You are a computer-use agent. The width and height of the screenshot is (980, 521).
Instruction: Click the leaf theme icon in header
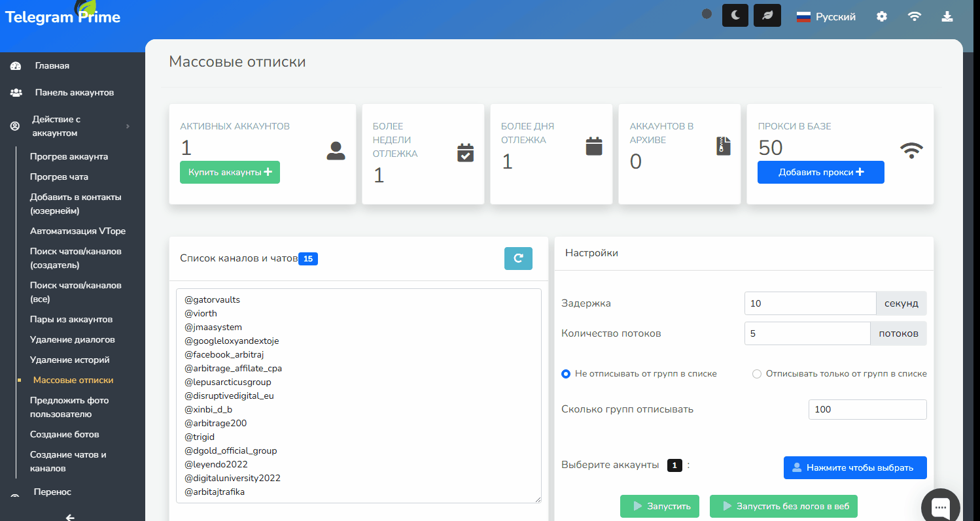[x=767, y=16]
